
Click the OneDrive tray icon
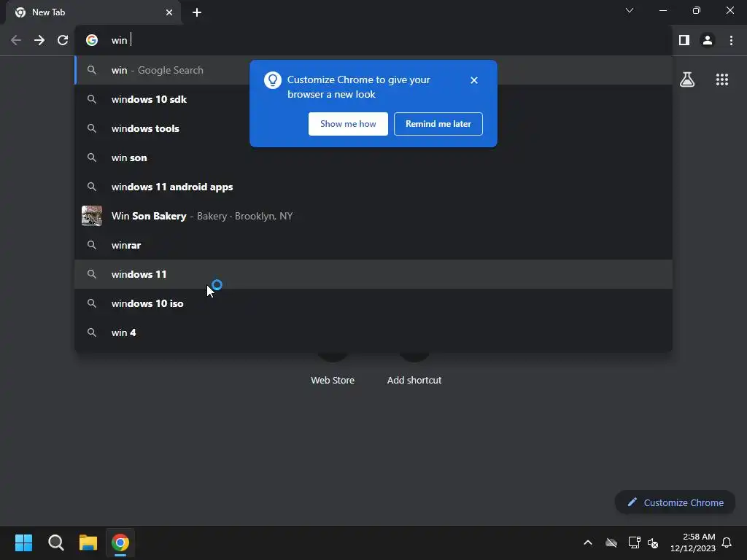611,542
